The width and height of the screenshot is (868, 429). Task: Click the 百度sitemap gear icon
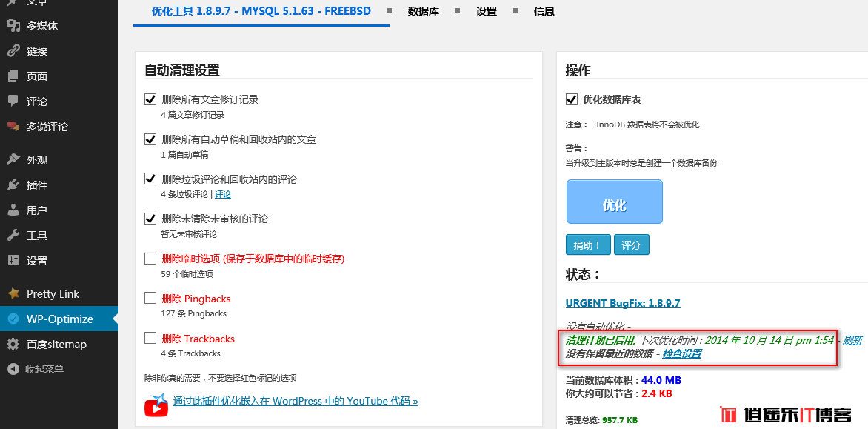coord(13,345)
